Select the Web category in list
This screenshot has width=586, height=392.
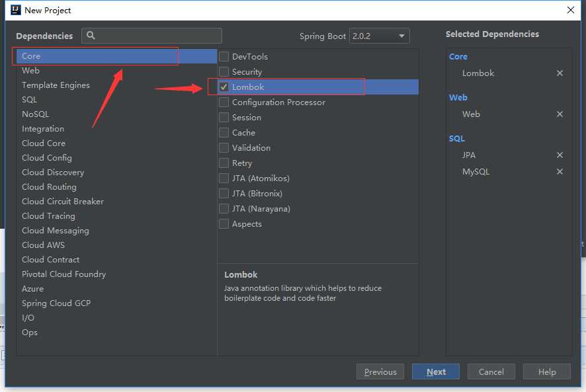[116, 71]
